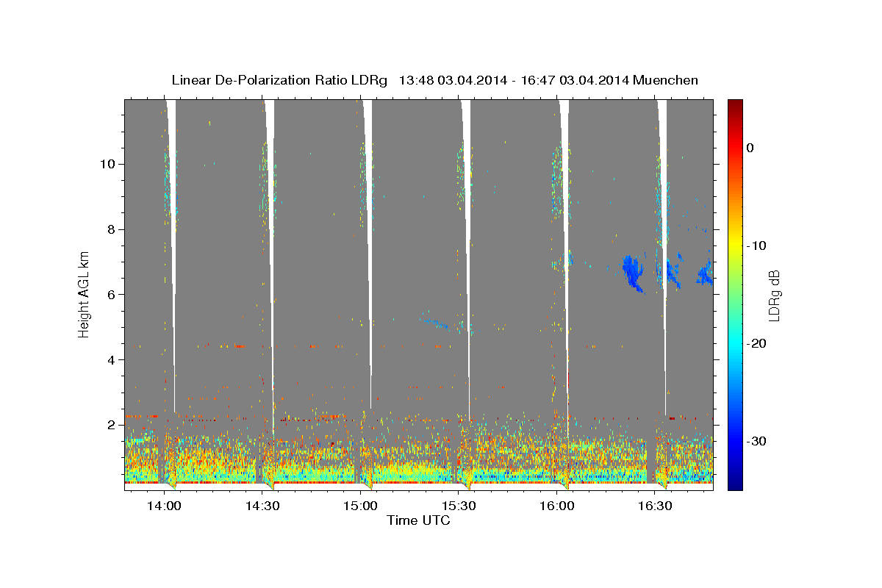The width and height of the screenshot is (882, 588).
Task: Click the large blue cloud patch near 16:20
Action: coord(633,273)
